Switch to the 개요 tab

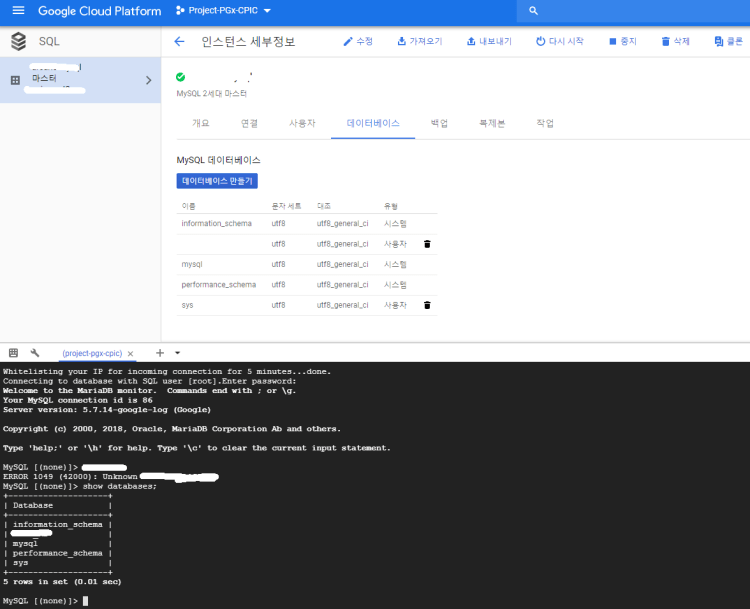(x=200, y=123)
